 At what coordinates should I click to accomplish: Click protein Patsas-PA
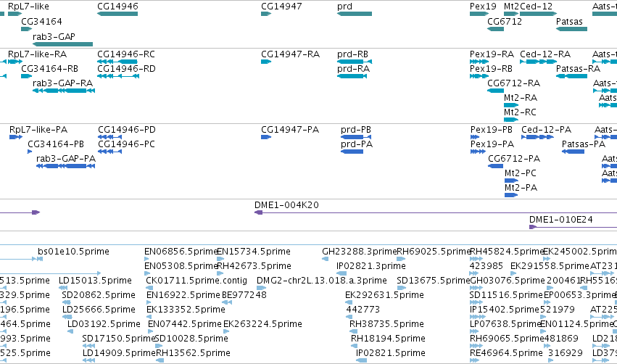(x=584, y=144)
